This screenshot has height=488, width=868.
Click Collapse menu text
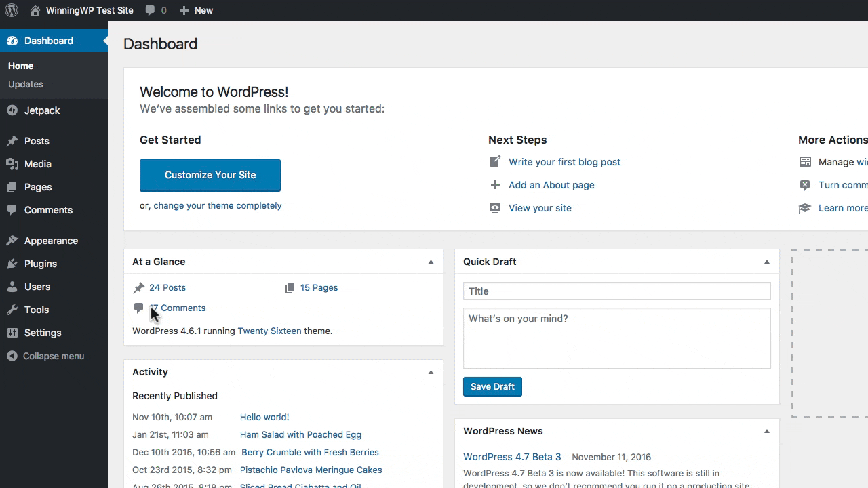(54, 356)
